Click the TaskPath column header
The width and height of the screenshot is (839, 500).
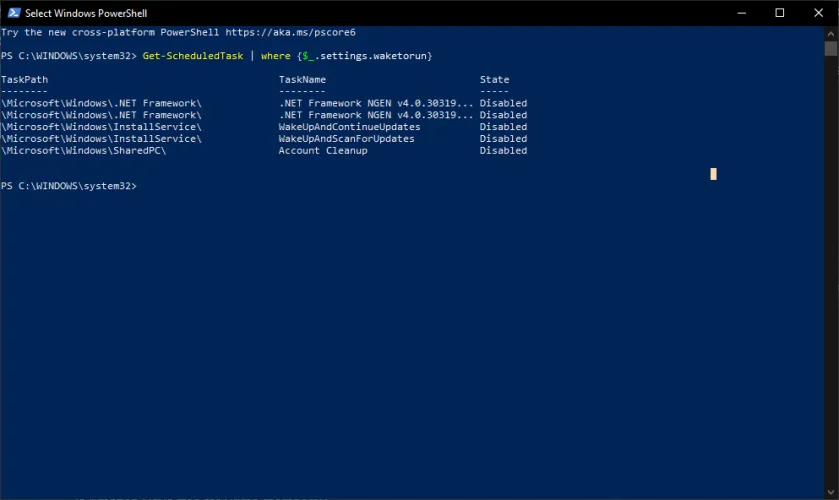(x=25, y=80)
